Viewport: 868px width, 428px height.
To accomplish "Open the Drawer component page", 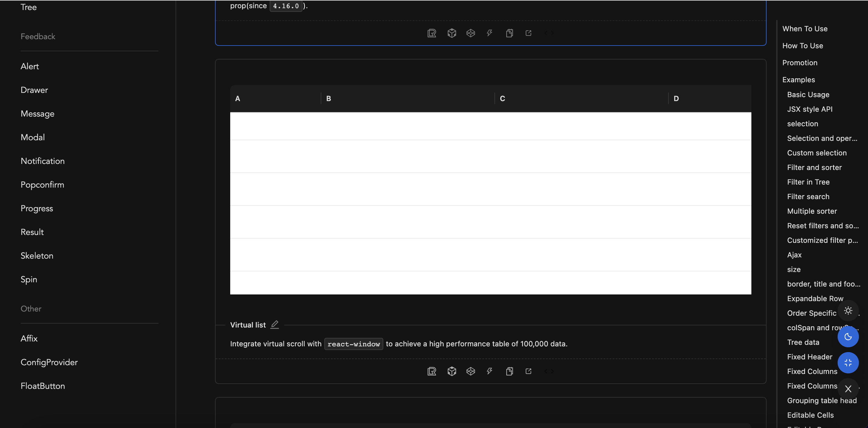I will tap(34, 90).
